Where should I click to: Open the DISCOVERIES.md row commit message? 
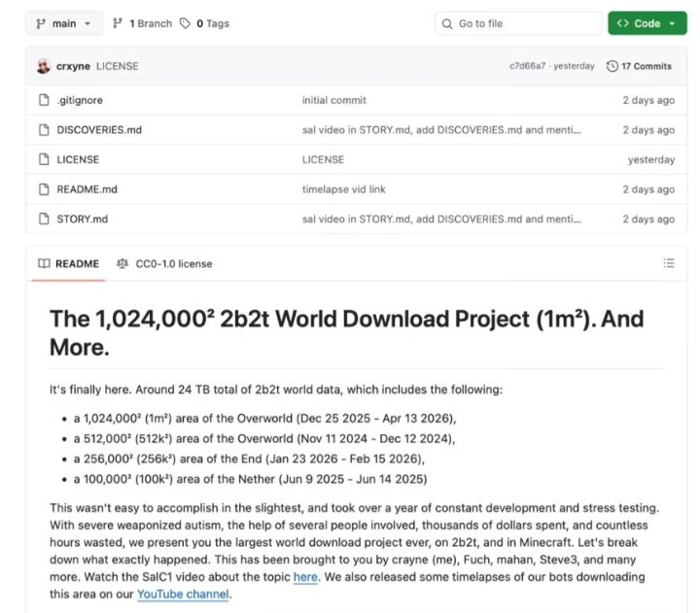(441, 130)
